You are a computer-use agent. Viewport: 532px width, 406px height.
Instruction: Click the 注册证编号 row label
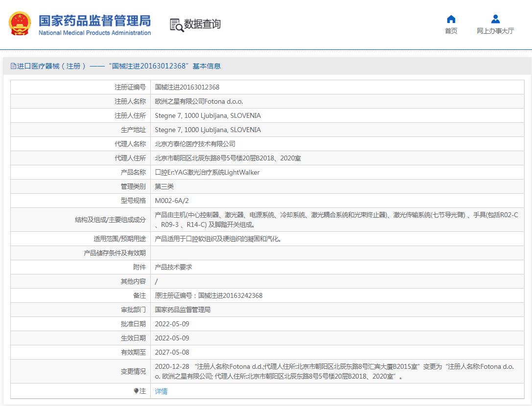click(x=130, y=87)
